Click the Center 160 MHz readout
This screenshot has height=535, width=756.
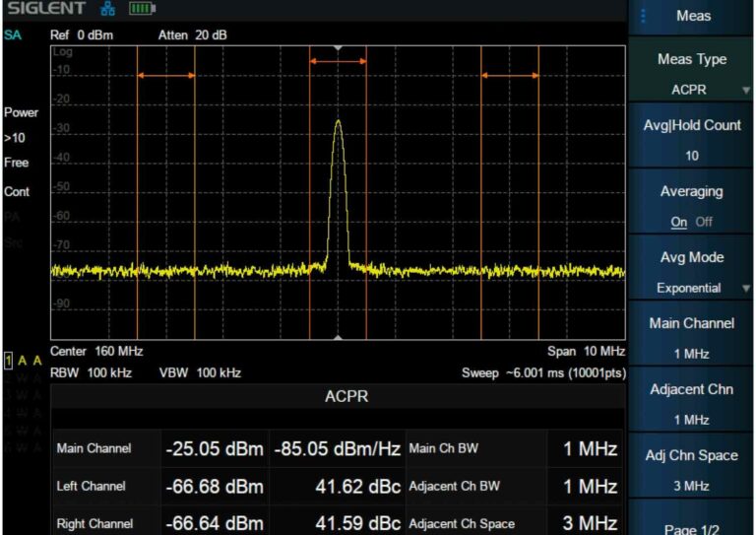(x=96, y=351)
